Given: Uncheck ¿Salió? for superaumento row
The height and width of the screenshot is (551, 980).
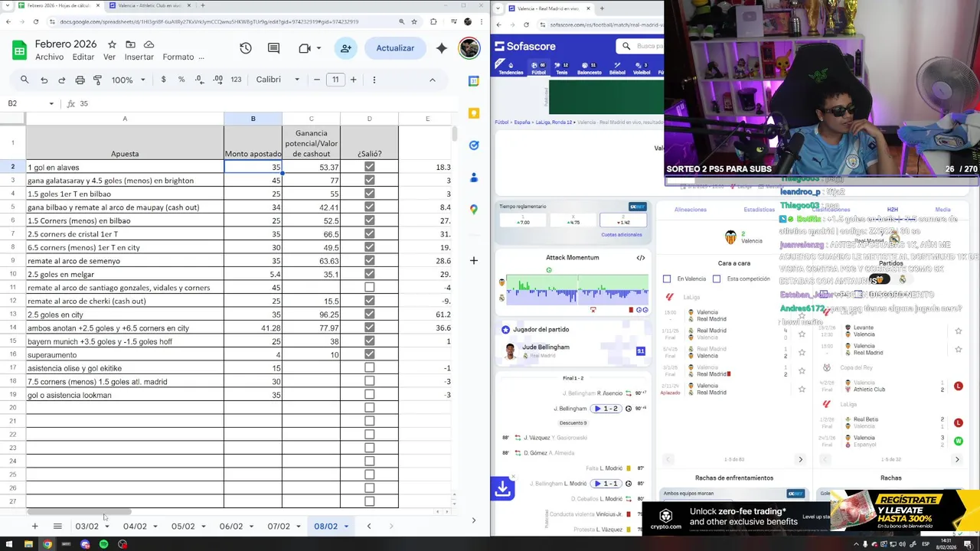Looking at the screenshot, I should [x=369, y=354].
